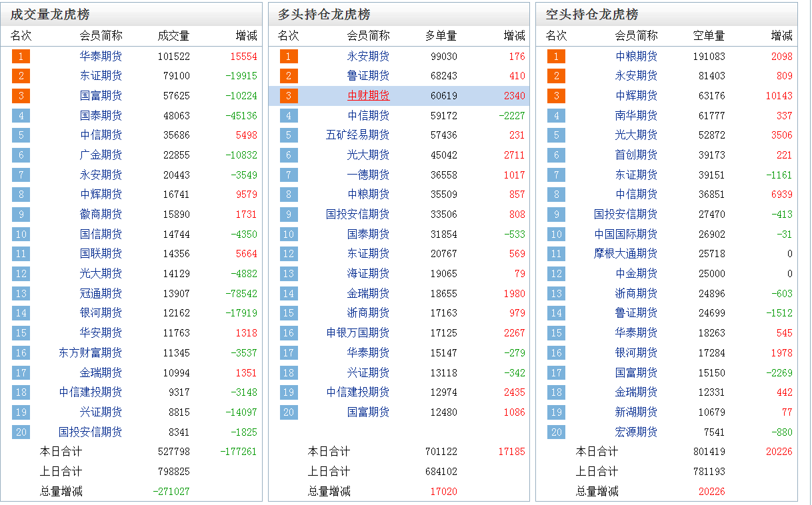Open 永安期货 in the 多头持仓龙虎榜 list
812x505 pixels.
[x=368, y=57]
